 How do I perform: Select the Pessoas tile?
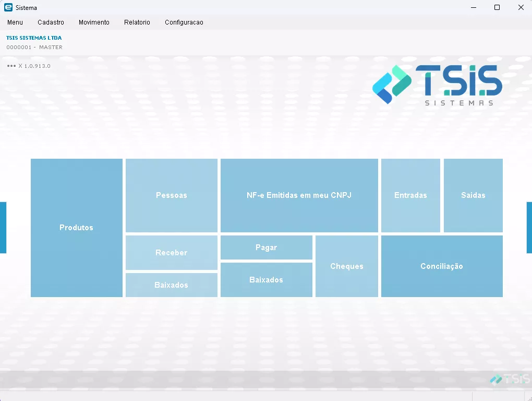(x=171, y=195)
